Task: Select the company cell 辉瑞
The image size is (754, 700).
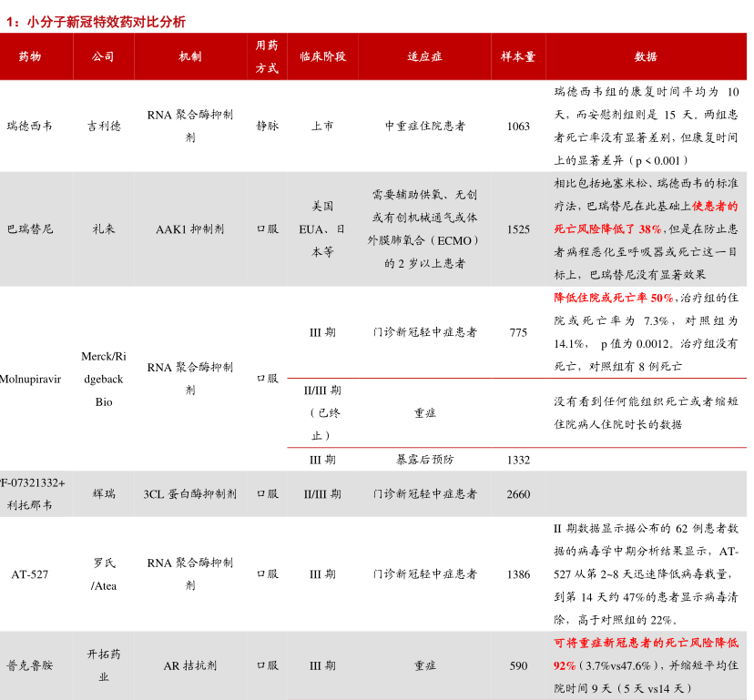Action: (x=104, y=493)
